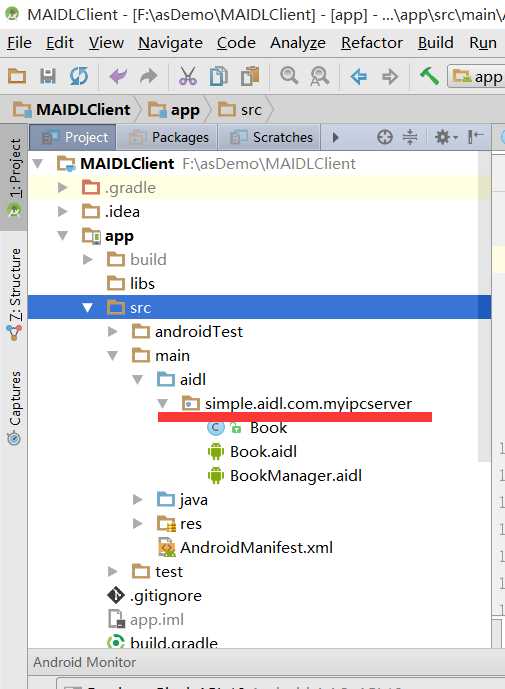Click the Undo purple arrow icon
The width and height of the screenshot is (505, 689).
tap(118, 76)
